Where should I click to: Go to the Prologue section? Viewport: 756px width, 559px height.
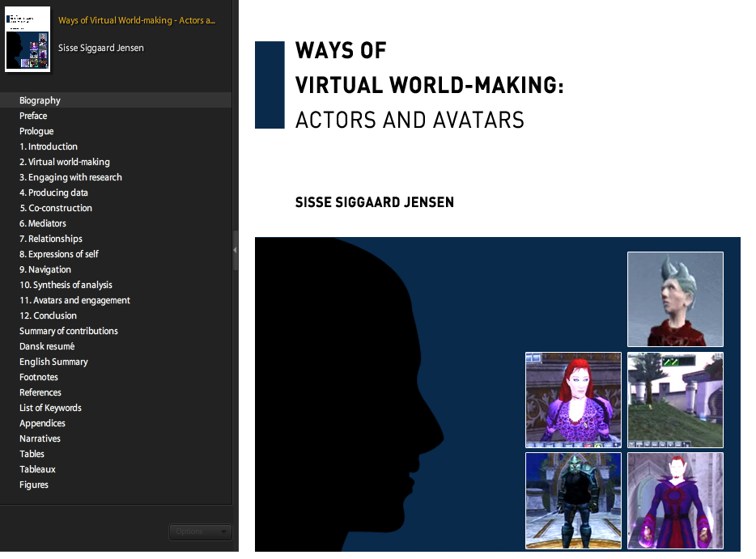(36, 131)
